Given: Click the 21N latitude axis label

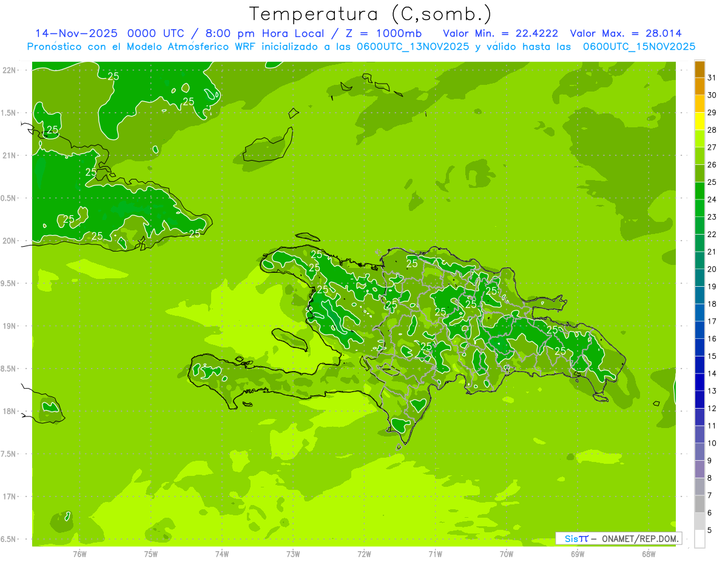Looking at the screenshot, I should [8, 155].
